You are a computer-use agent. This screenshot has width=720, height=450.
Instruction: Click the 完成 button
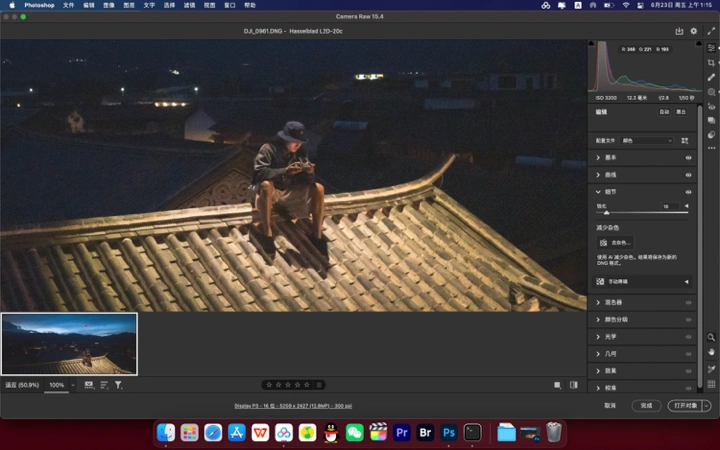point(646,406)
